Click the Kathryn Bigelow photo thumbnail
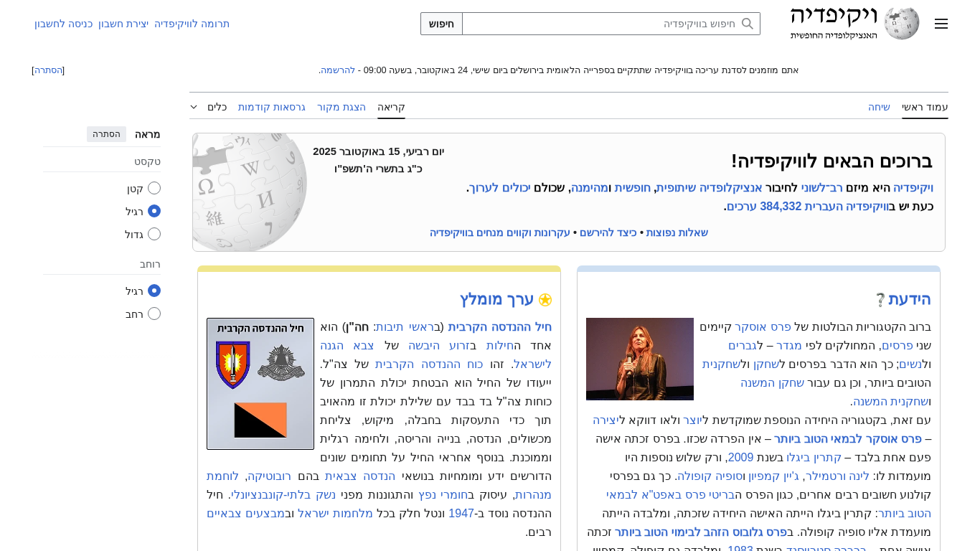Viewport: 980px width, 551px height. pos(640,359)
